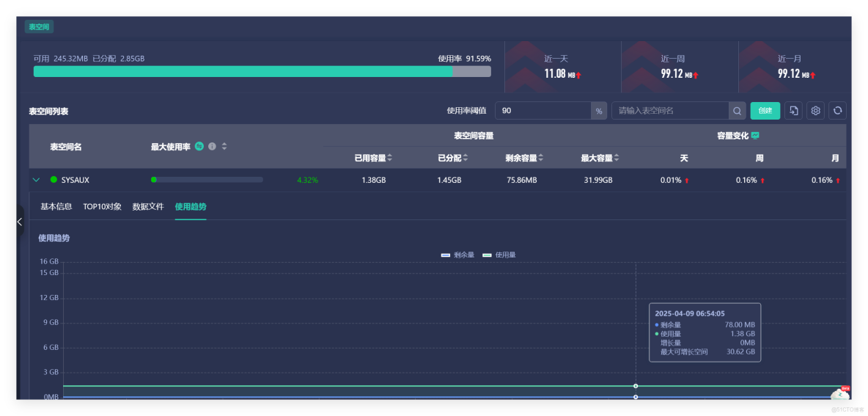This screenshot has height=416, width=868.
Task: Click the 月 column header
Action: [x=835, y=158]
